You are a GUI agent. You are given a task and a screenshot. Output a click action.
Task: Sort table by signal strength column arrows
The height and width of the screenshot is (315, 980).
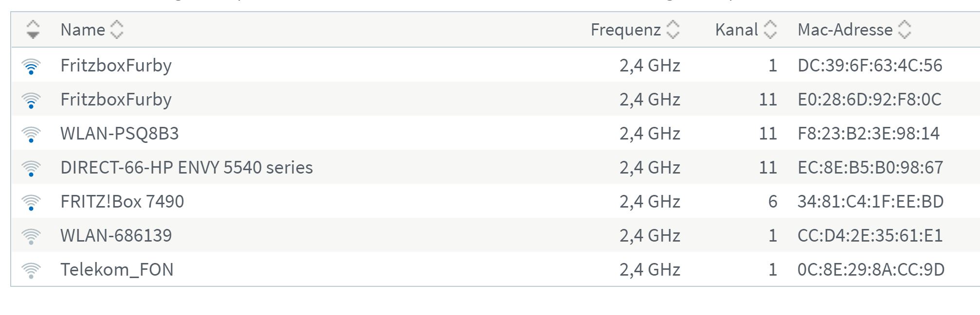point(33,30)
